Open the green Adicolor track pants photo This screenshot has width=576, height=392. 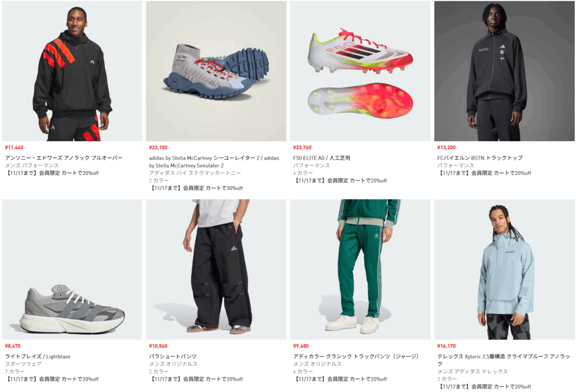pos(360,269)
